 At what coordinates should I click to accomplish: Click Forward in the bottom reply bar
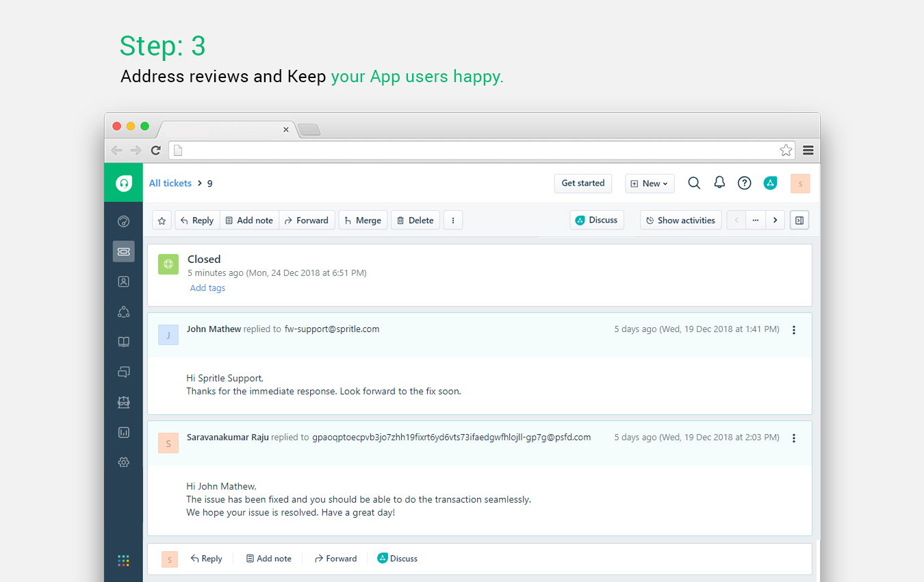[x=335, y=559]
